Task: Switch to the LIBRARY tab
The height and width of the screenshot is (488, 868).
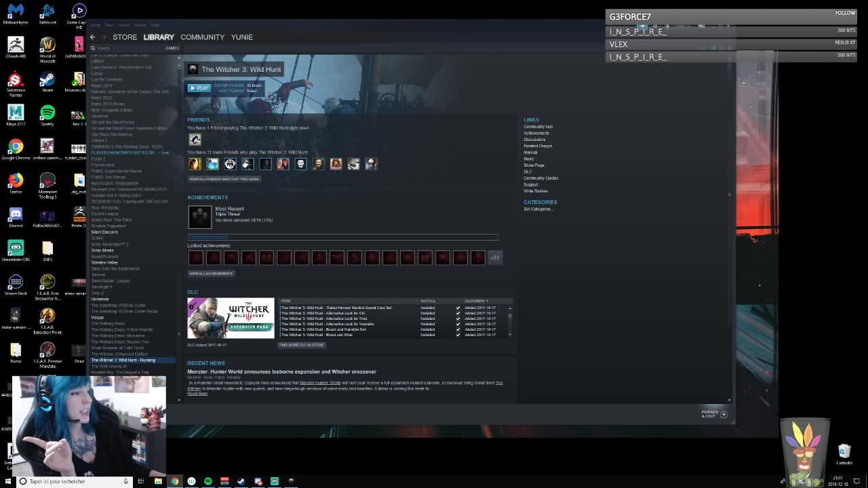Action: point(159,37)
